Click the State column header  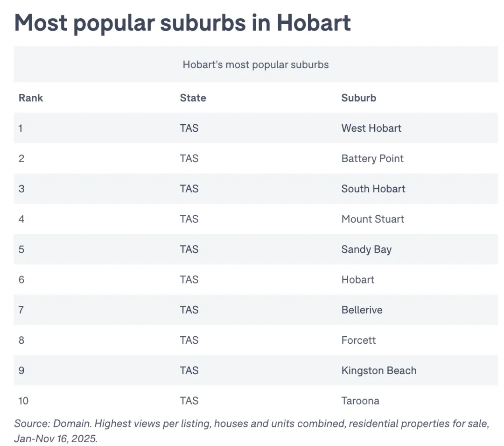pos(193,98)
